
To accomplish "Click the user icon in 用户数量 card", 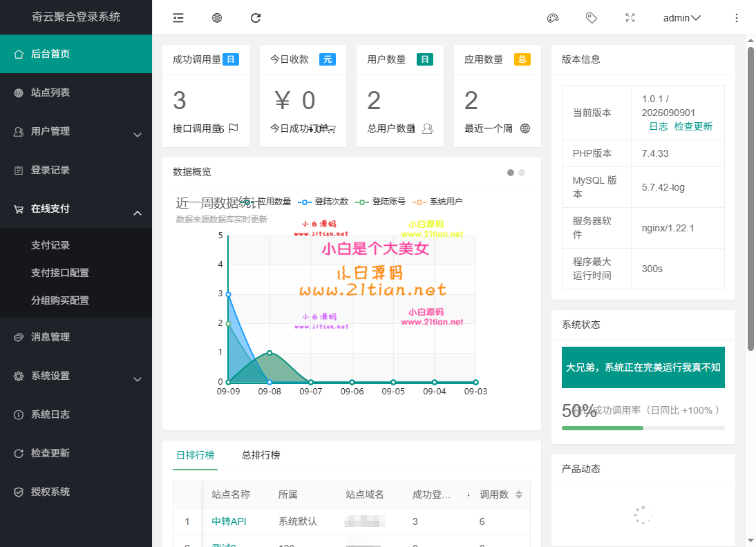I will (x=428, y=128).
